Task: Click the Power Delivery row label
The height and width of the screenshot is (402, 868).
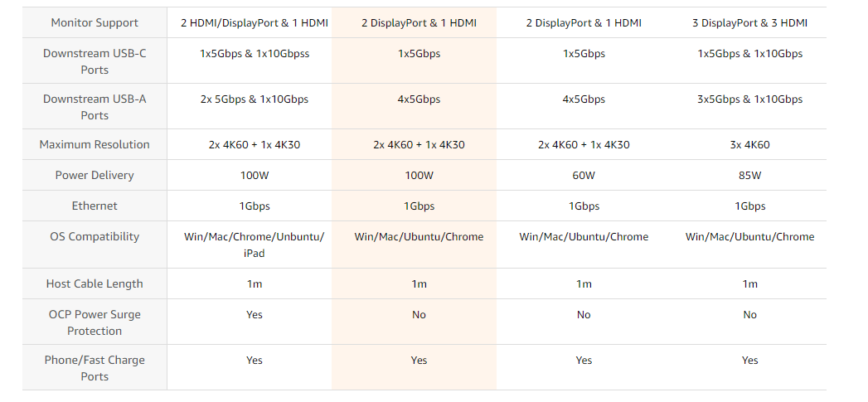Action: pos(95,176)
